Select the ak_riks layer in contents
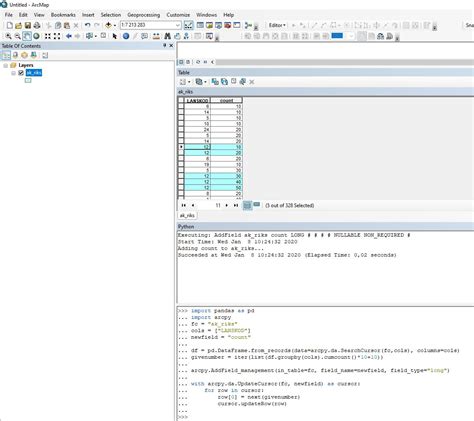Viewport: 474px width, 421px height. click(34, 73)
